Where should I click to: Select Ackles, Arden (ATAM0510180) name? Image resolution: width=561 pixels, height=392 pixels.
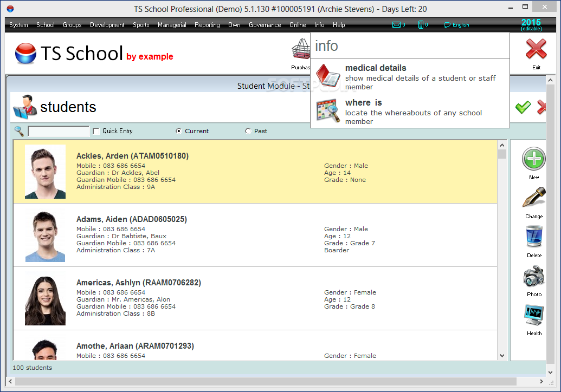(x=132, y=156)
